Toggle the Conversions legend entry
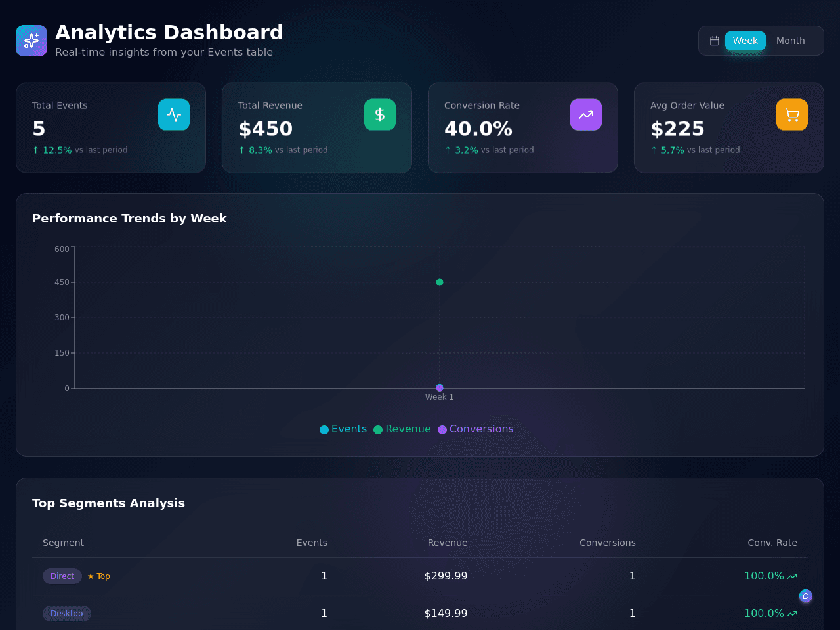Screen dimensions: 840x630 (x=476, y=429)
